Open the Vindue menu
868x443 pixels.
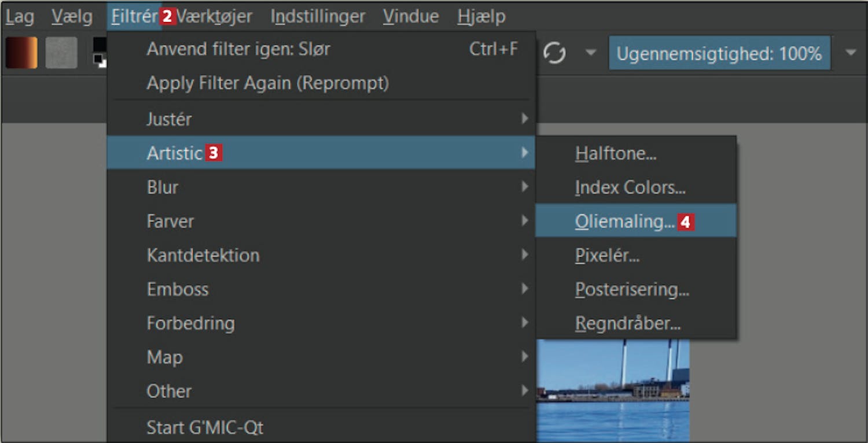pos(410,17)
